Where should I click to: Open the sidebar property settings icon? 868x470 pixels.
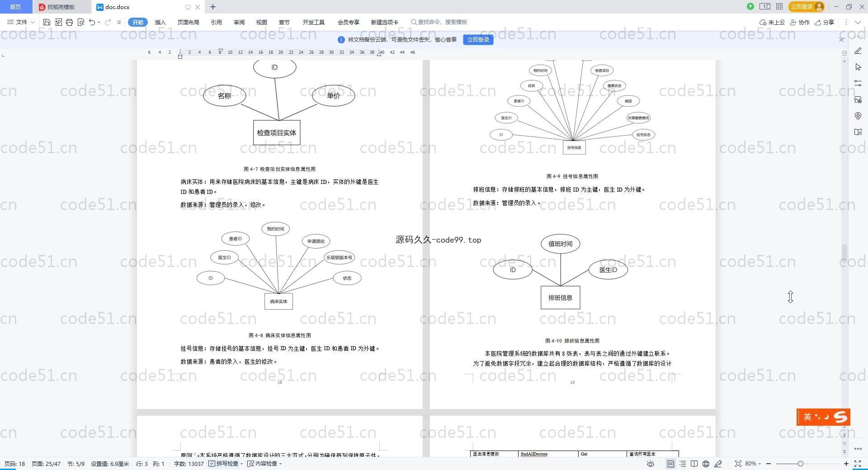[x=858, y=84]
